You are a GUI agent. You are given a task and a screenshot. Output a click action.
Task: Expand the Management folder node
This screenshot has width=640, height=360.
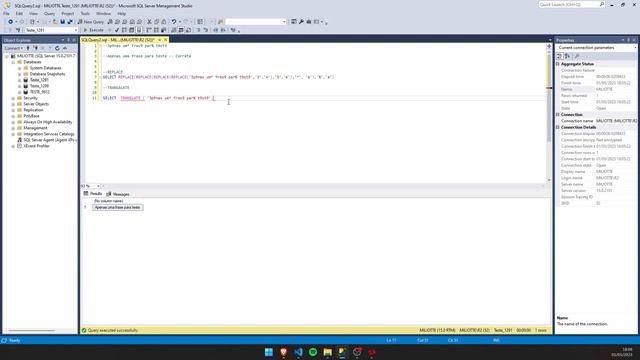coord(13,128)
